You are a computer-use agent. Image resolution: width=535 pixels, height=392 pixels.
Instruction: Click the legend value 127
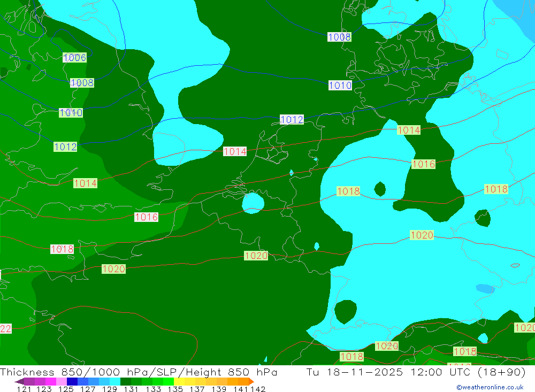[x=88, y=389]
